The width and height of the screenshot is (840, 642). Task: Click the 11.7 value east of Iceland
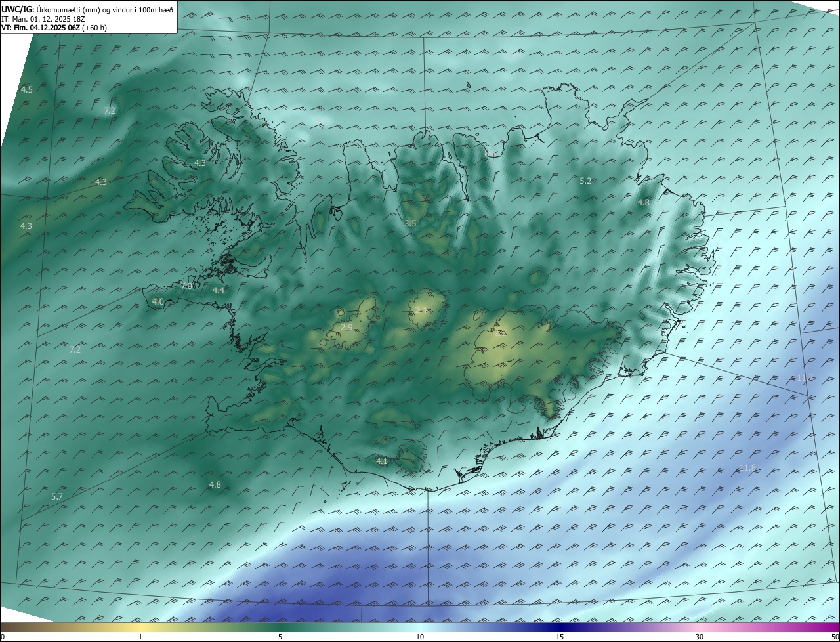(x=806, y=378)
